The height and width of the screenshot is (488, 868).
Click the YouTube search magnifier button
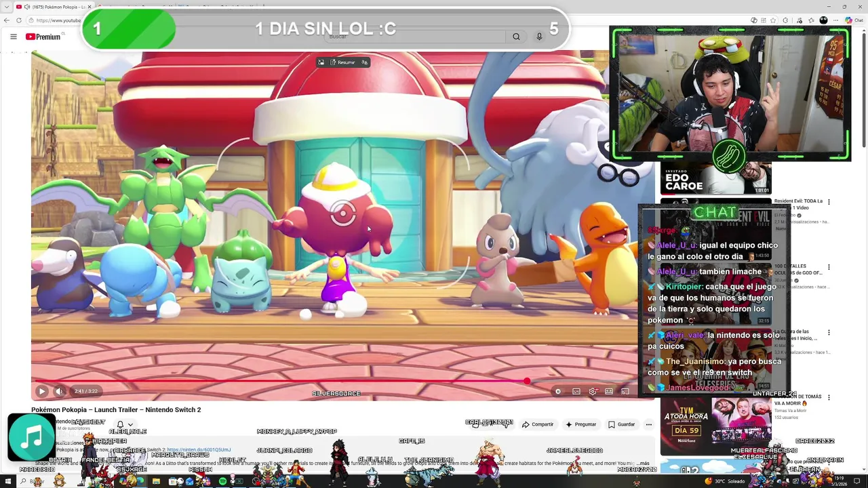point(516,37)
